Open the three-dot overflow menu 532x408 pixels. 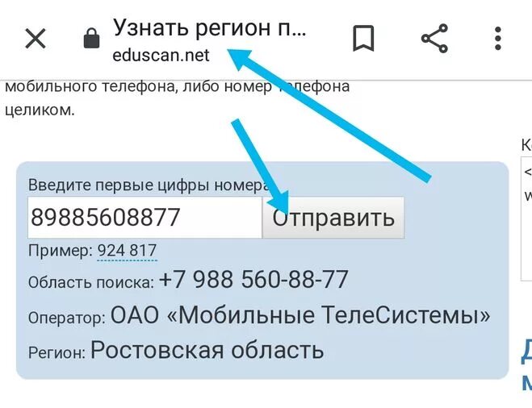click(x=498, y=39)
